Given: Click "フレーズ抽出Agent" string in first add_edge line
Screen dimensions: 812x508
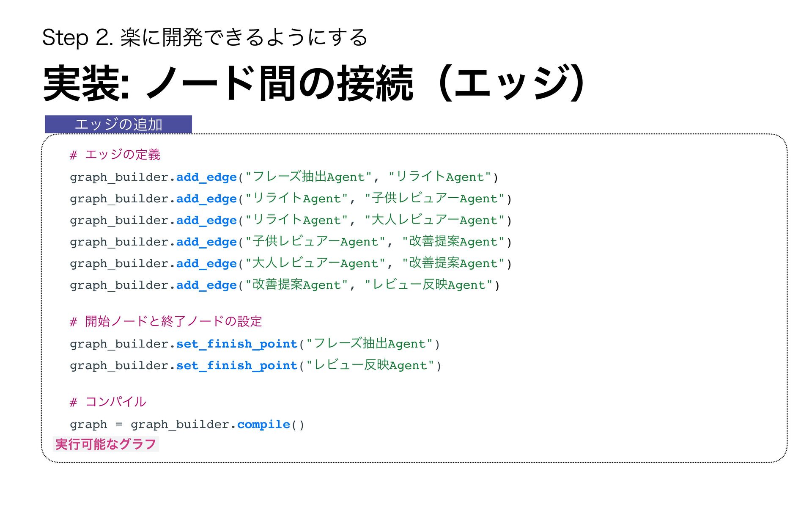Looking at the screenshot, I should 308,177.
